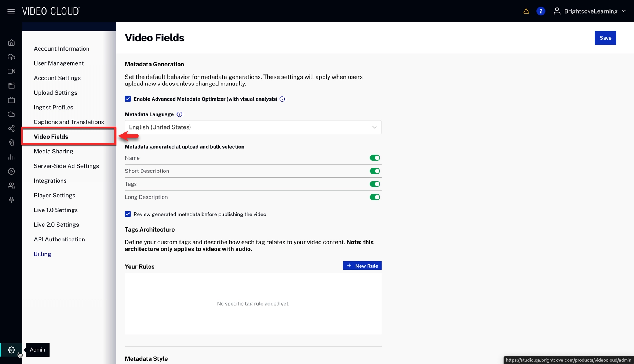
Task: Click the Home icon in sidebar
Action: [x=11, y=43]
